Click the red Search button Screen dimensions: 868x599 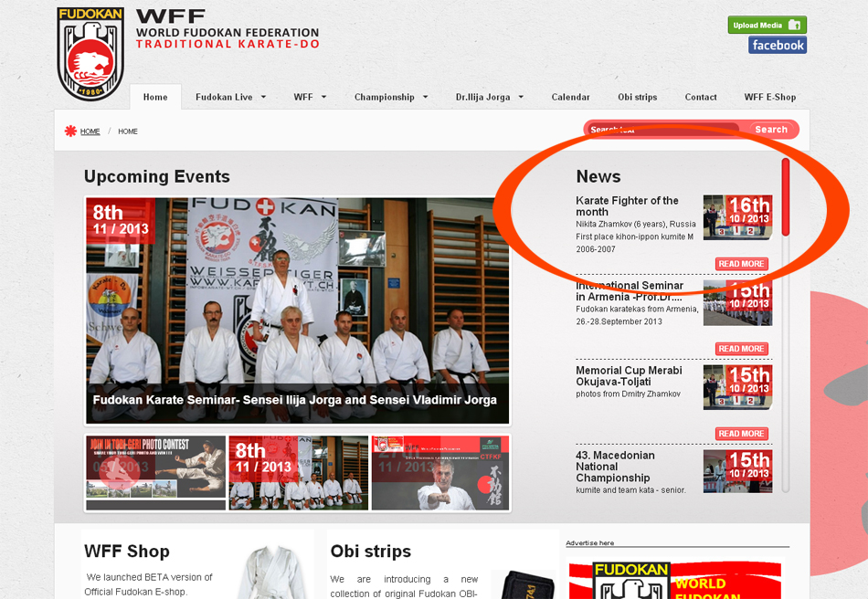[x=771, y=130]
